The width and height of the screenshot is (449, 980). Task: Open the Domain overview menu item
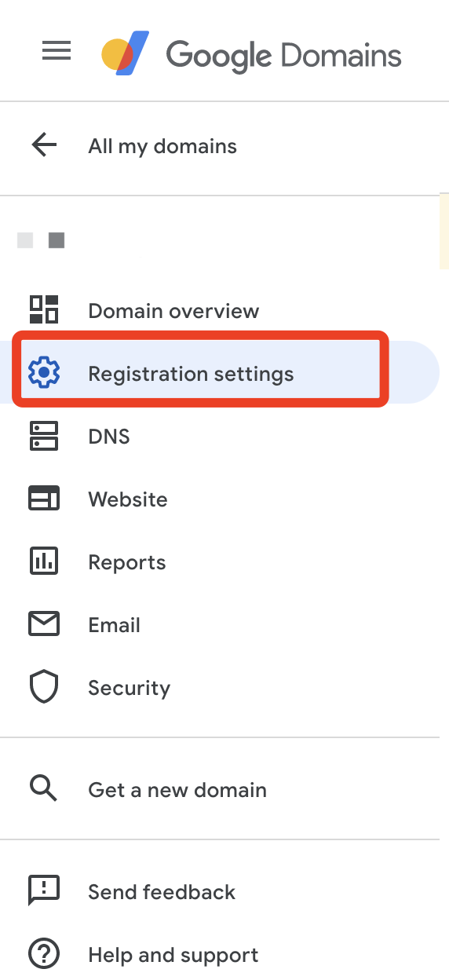(x=173, y=311)
